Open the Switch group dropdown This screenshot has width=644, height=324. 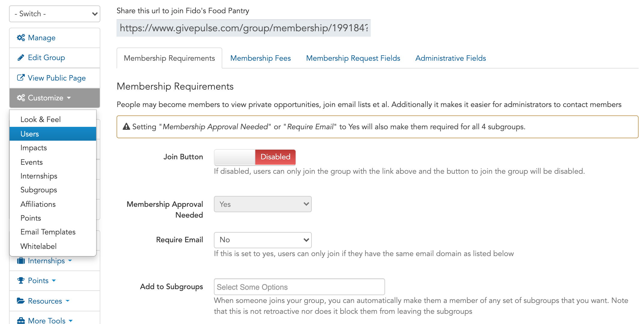55,14
